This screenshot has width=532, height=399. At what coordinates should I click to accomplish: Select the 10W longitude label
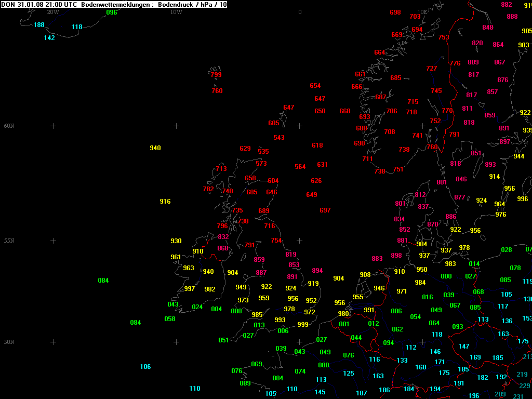[x=176, y=12]
